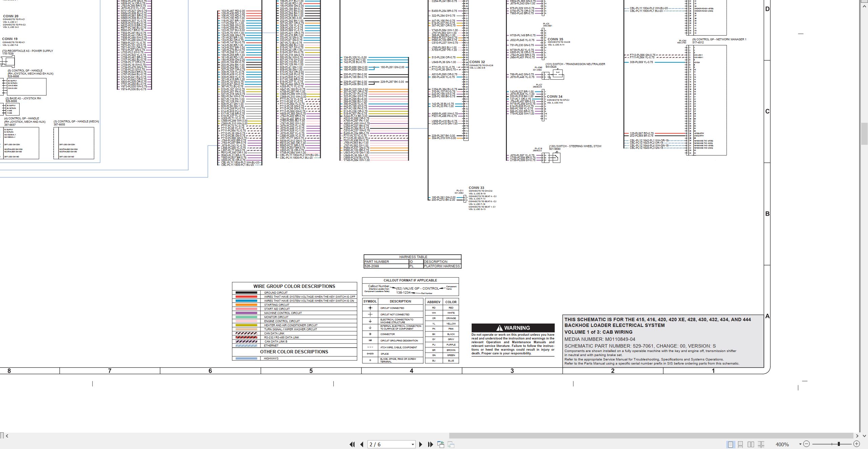Click the CONN 35 label
The width and height of the screenshot is (868, 449).
555,39
